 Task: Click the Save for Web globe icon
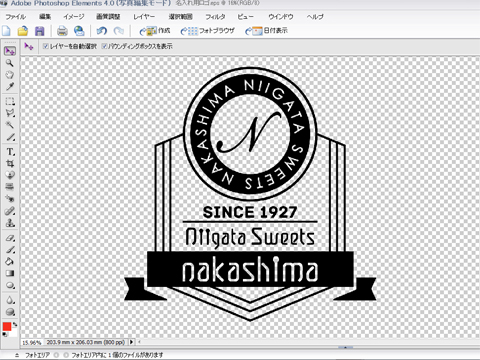(x=79, y=31)
